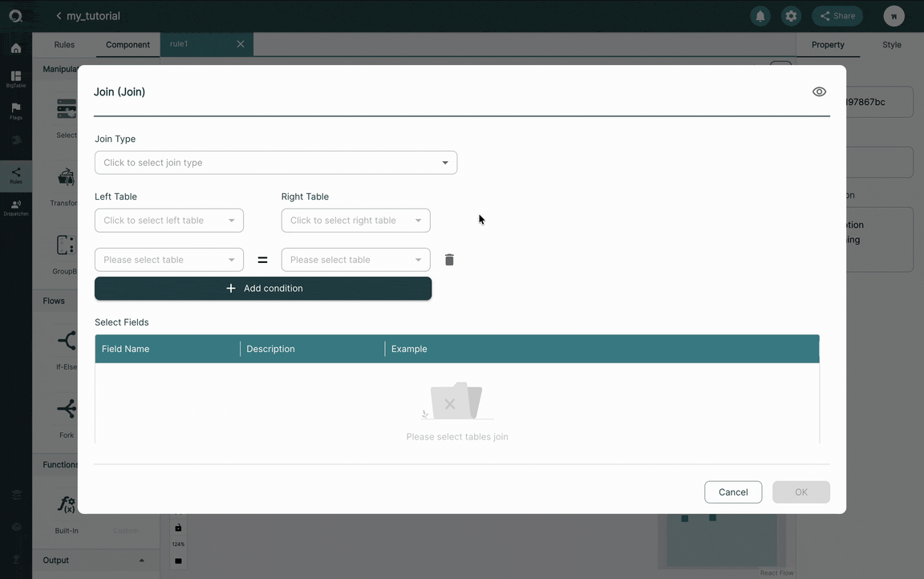The height and width of the screenshot is (579, 924).
Task: Select the Fork flow component icon
Action: point(67,409)
